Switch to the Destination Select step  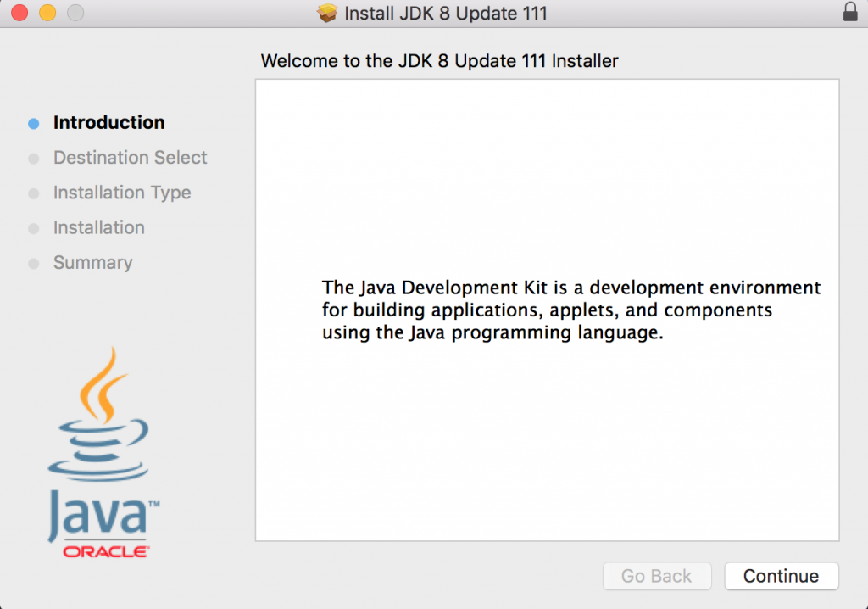(x=130, y=158)
